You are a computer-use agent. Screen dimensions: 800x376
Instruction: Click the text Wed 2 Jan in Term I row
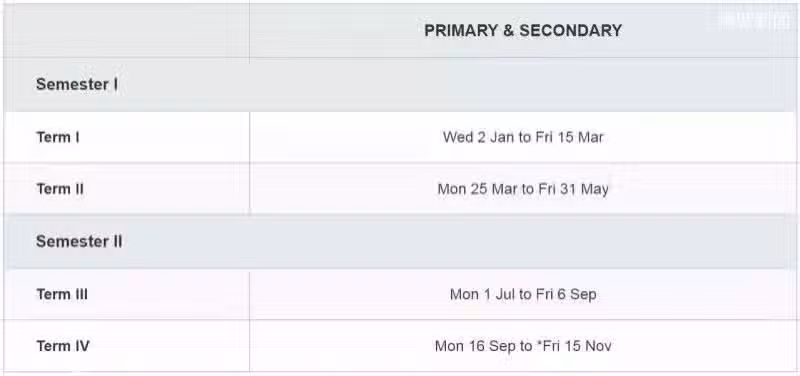(478, 137)
